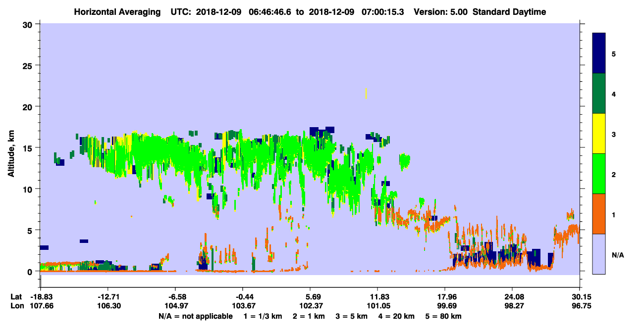Click the dark blue legend swatch labeled 5

[x=599, y=53]
